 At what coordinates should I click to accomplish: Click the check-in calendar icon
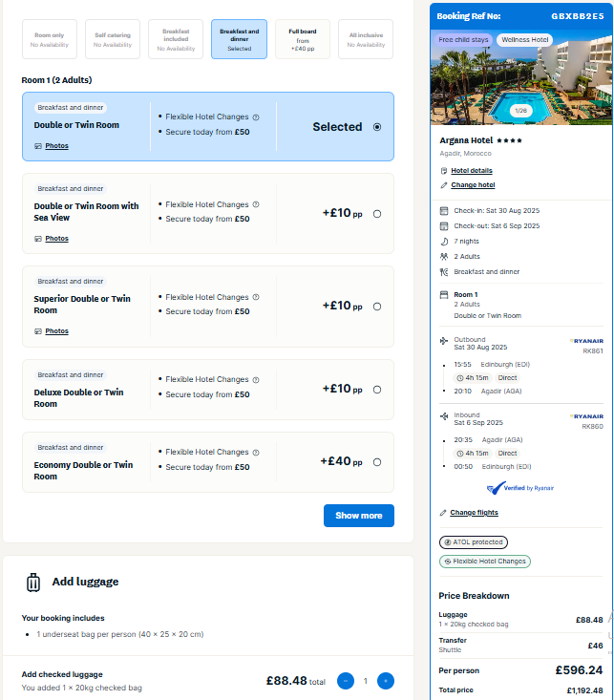(x=444, y=211)
